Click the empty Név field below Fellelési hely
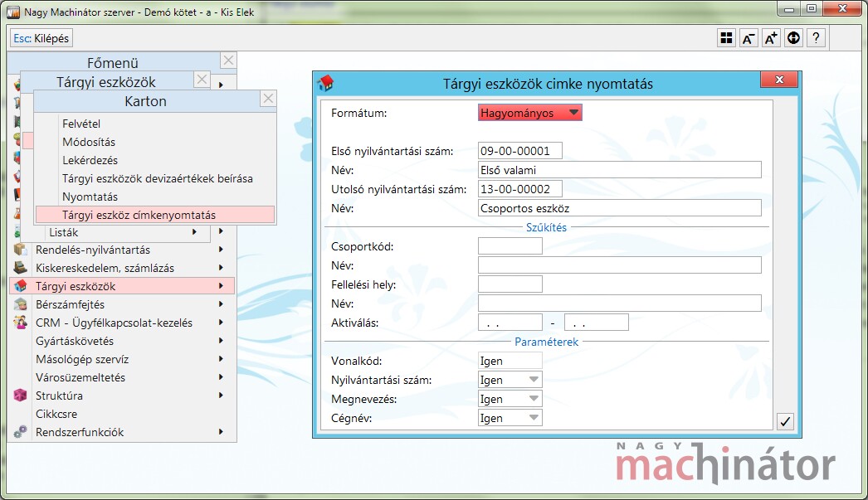868x500 pixels. 619,303
